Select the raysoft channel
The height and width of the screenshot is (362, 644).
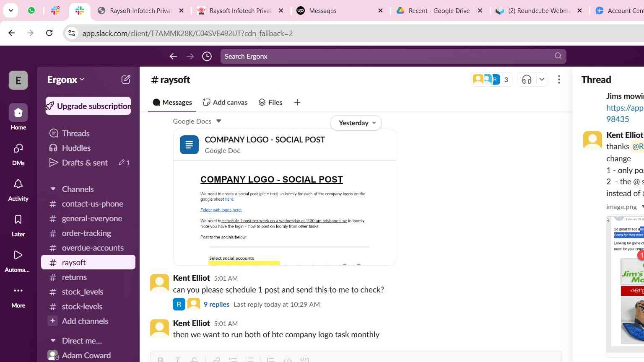pyautogui.click(x=88, y=262)
